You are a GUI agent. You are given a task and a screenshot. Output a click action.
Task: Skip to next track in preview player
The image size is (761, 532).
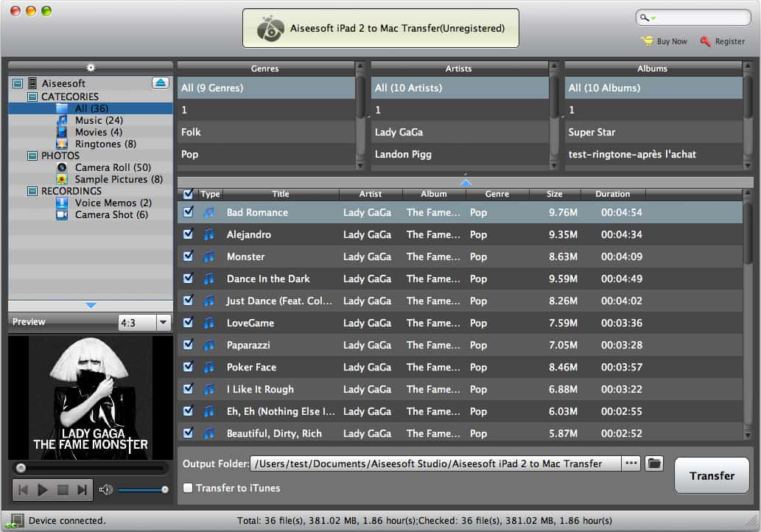pyautogui.click(x=83, y=490)
